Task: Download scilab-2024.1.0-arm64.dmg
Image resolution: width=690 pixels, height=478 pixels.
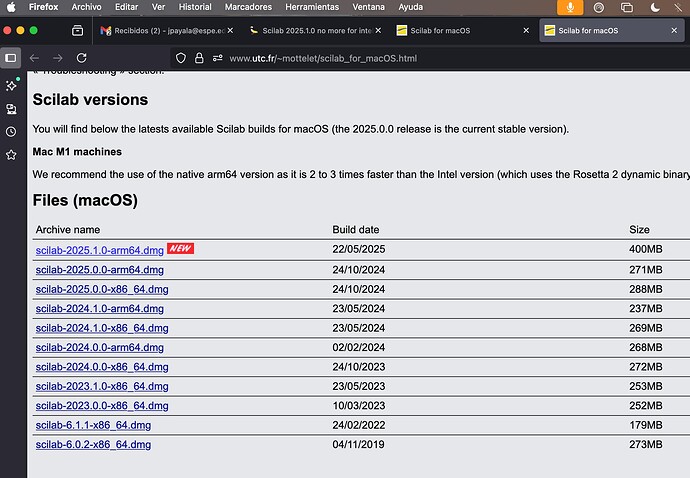Action: [x=99, y=309]
